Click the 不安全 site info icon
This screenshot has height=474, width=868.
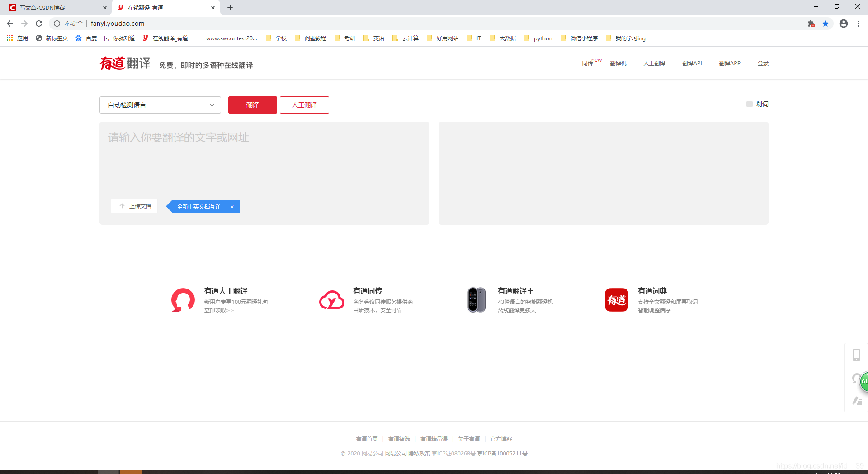pos(57,24)
